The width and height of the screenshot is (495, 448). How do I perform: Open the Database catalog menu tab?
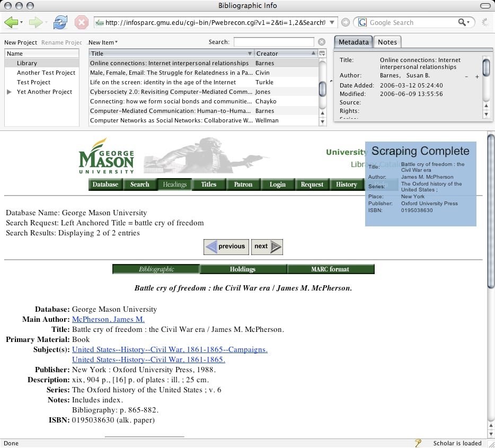click(x=105, y=185)
